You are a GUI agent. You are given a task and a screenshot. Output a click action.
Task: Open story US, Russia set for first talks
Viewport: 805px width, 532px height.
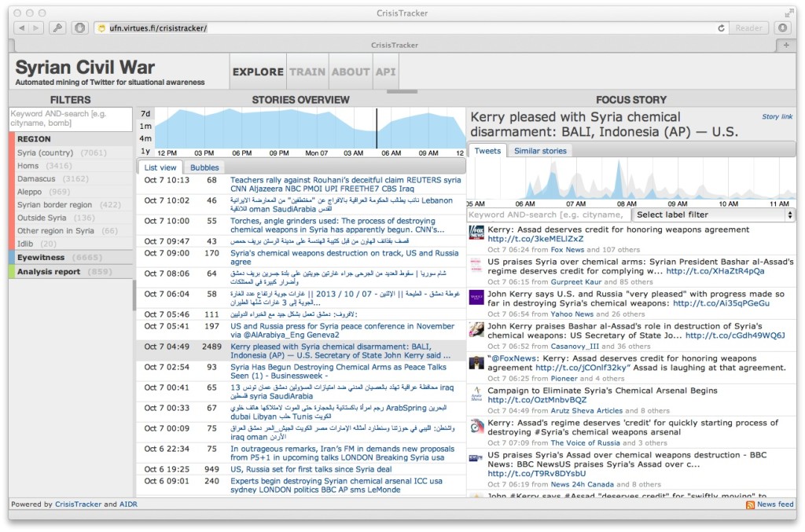(311, 469)
